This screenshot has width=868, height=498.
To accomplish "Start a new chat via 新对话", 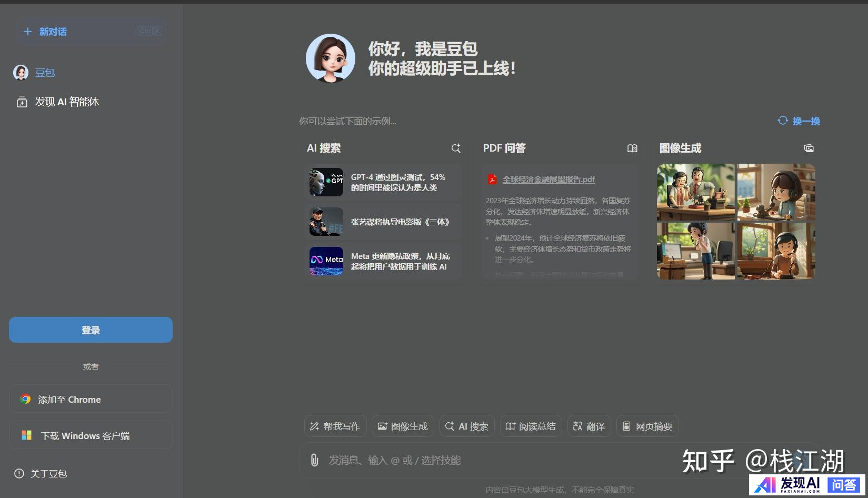I will coord(91,31).
